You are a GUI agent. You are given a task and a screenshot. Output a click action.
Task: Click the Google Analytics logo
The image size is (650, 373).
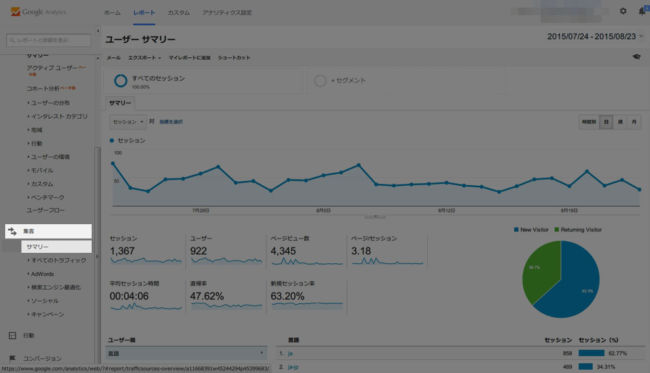(x=38, y=12)
